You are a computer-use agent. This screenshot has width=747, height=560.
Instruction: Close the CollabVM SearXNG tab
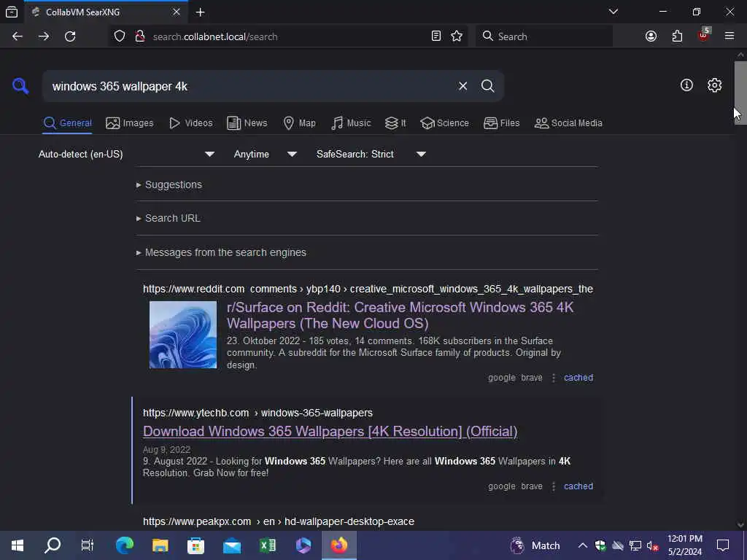(x=177, y=12)
